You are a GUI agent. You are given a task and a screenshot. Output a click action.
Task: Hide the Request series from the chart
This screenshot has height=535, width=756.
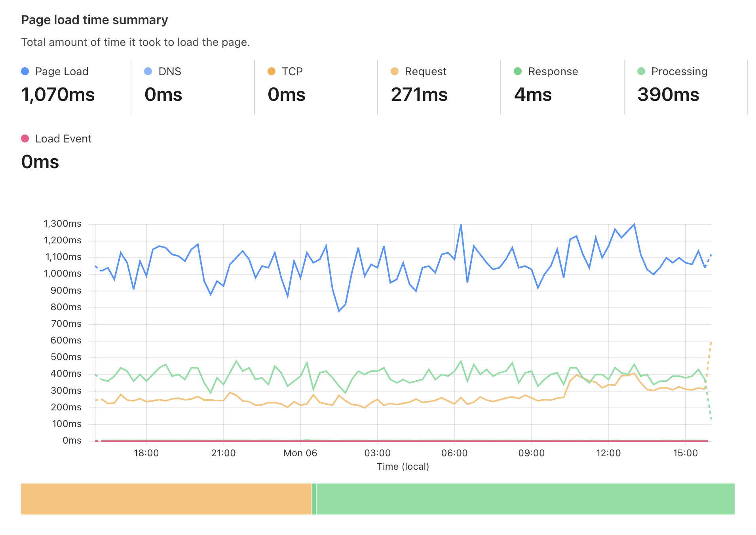[x=425, y=71]
